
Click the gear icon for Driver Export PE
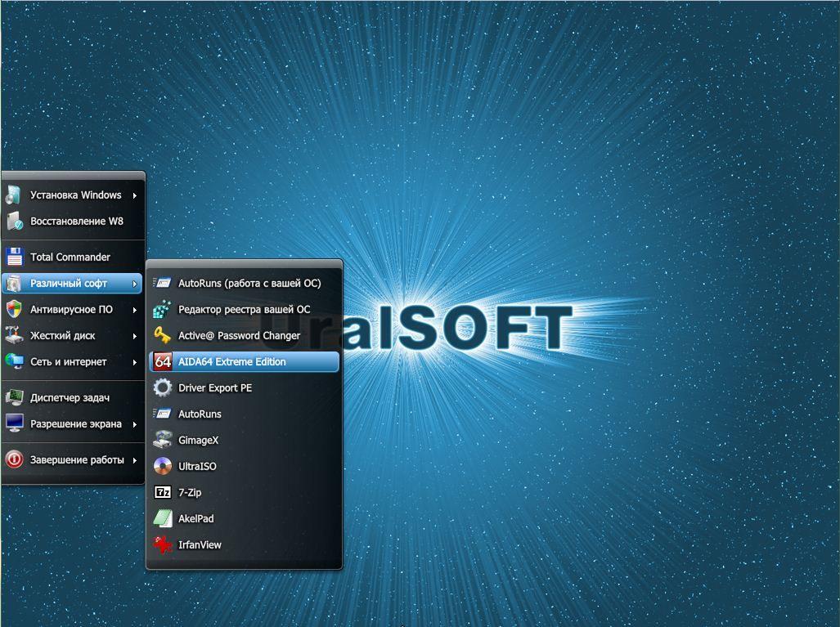[x=163, y=387]
